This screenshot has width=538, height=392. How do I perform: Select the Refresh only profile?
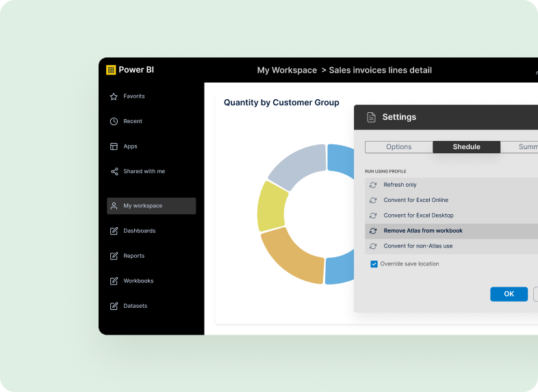click(x=400, y=185)
